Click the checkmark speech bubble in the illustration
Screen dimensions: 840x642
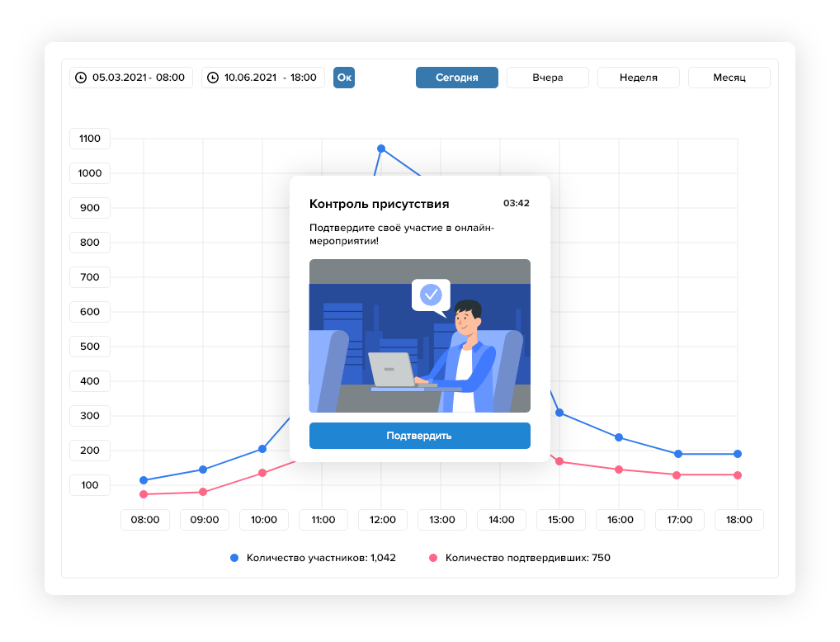[x=431, y=295]
